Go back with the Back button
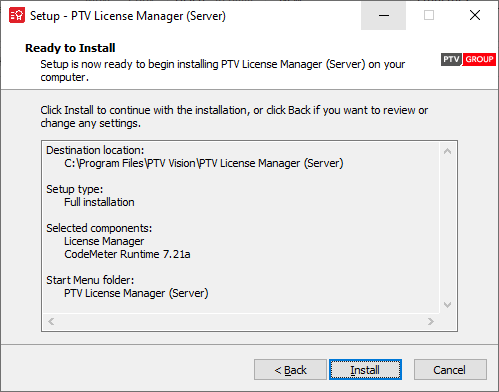Screen dimensions: 499x392 [x=290, y=370]
